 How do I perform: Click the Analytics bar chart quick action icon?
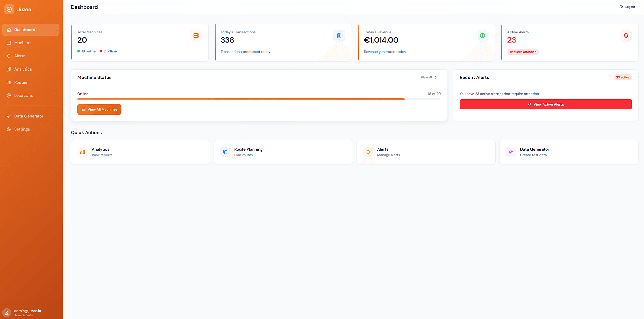[x=83, y=152]
